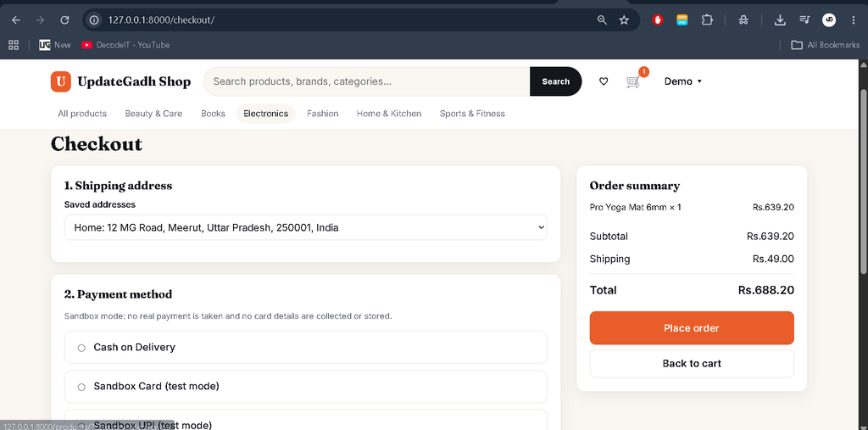Go back with the browser back arrow
Viewport: 868px width, 430px height.
[16, 20]
